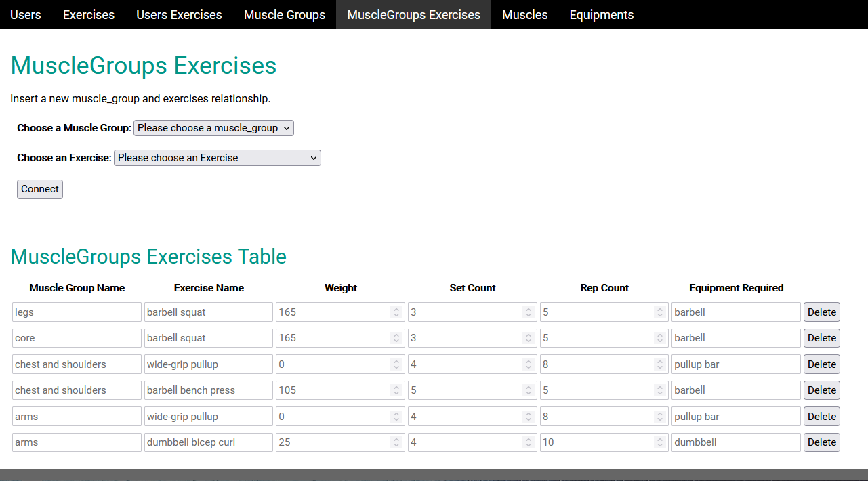868x481 pixels.
Task: Open the Muscles page
Action: 525,14
